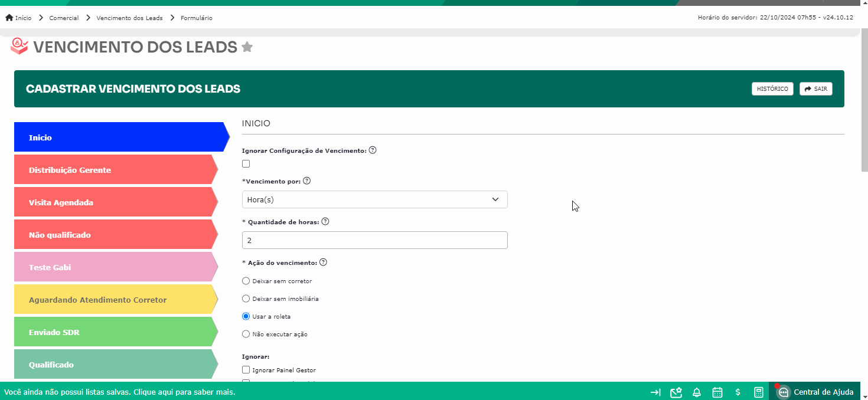This screenshot has height=400, width=868.
Task: Open the Visita Agendada stage tab
Action: pos(116,202)
